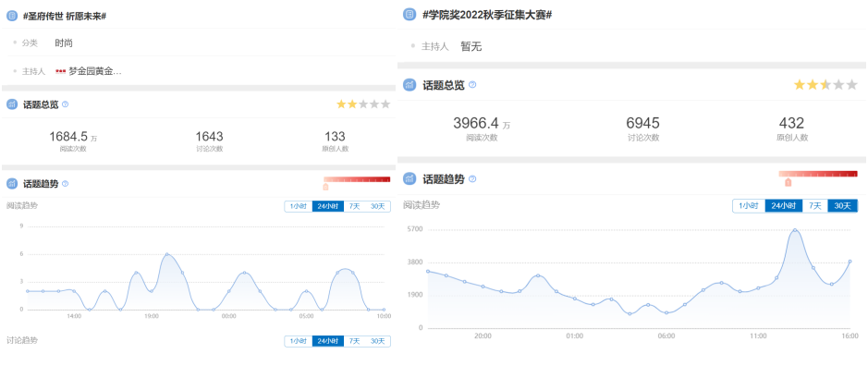Click the 432 original authors count
The width and height of the screenshot is (868, 366).
[791, 123]
